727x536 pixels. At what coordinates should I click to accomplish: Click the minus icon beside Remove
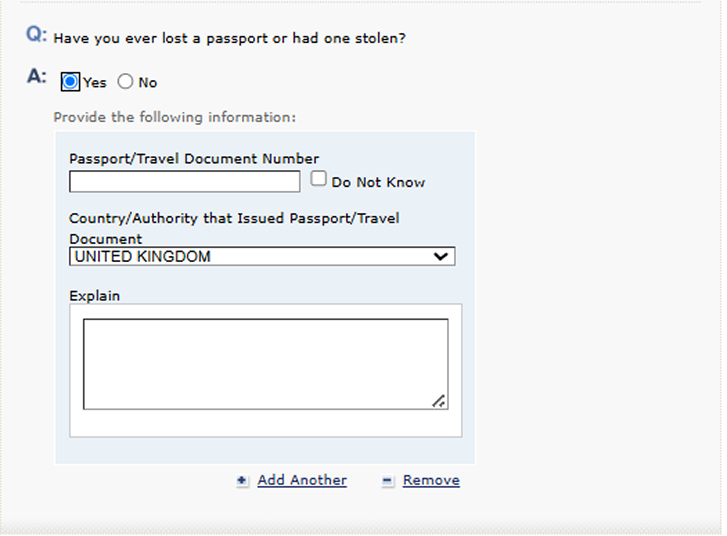click(387, 481)
